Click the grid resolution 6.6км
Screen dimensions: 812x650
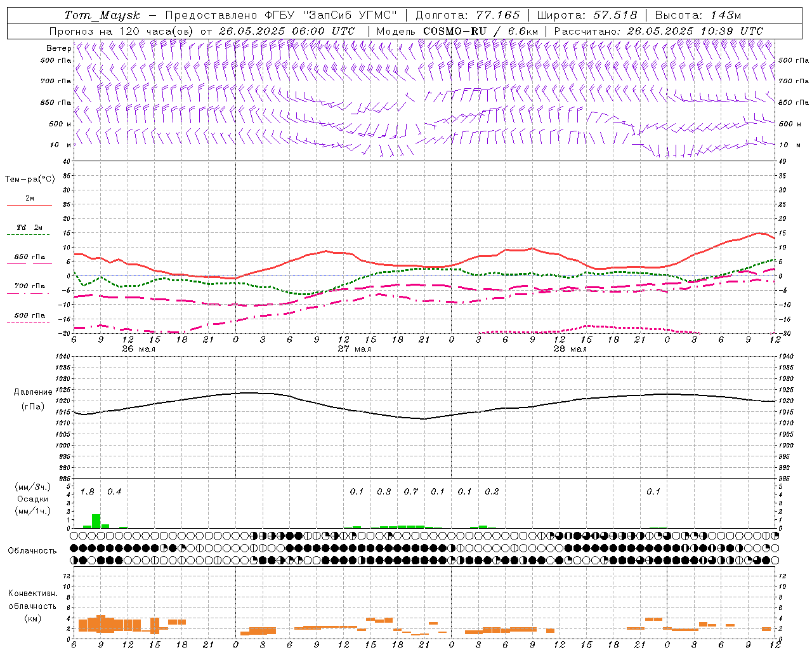click(x=523, y=31)
